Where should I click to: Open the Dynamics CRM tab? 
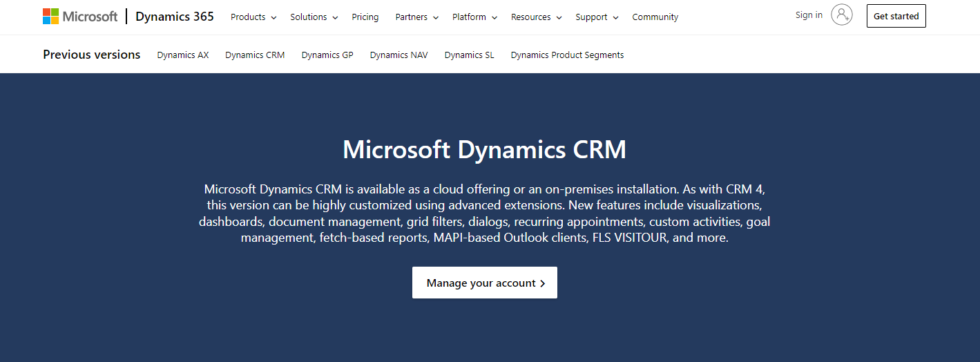(x=255, y=55)
